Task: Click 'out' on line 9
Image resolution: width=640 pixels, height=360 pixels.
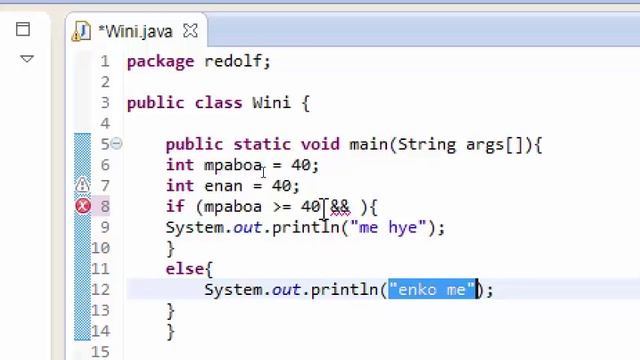Action: pyautogui.click(x=247, y=227)
